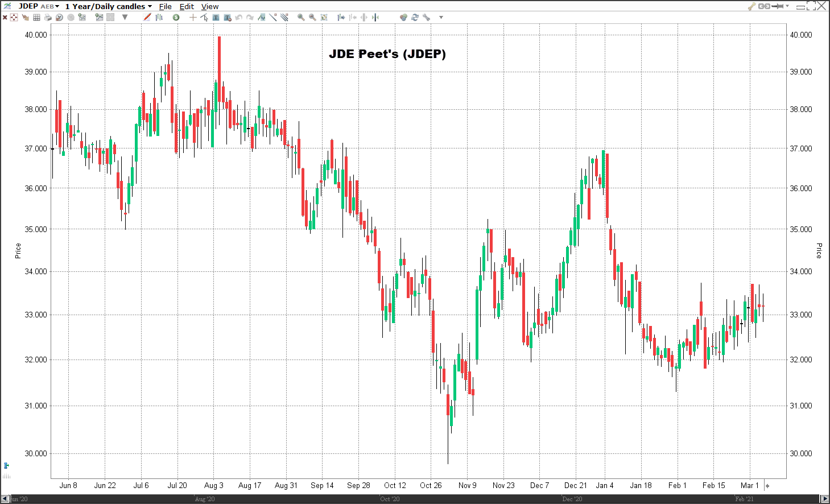830x504 pixels.
Task: Click the green dollar circle icon
Action: coord(176,17)
